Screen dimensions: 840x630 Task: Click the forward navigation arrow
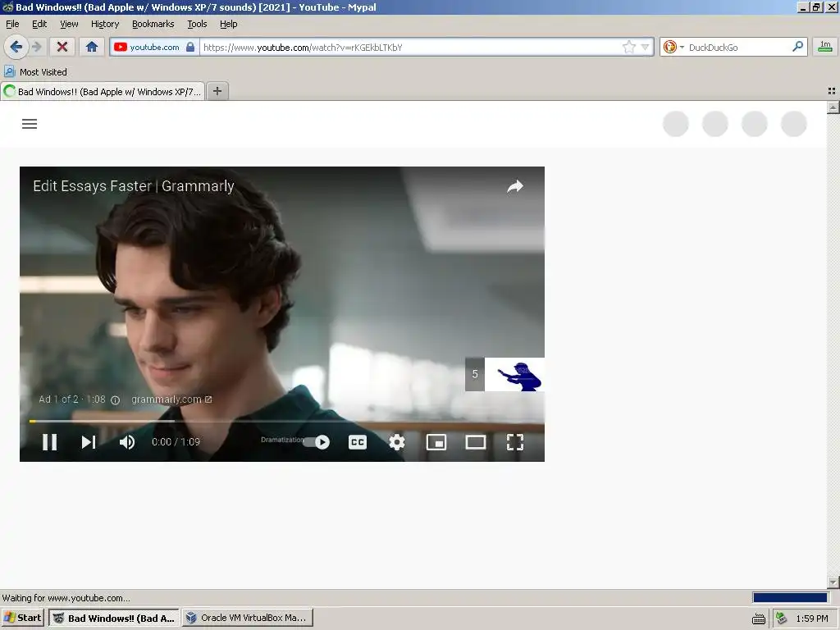click(37, 47)
